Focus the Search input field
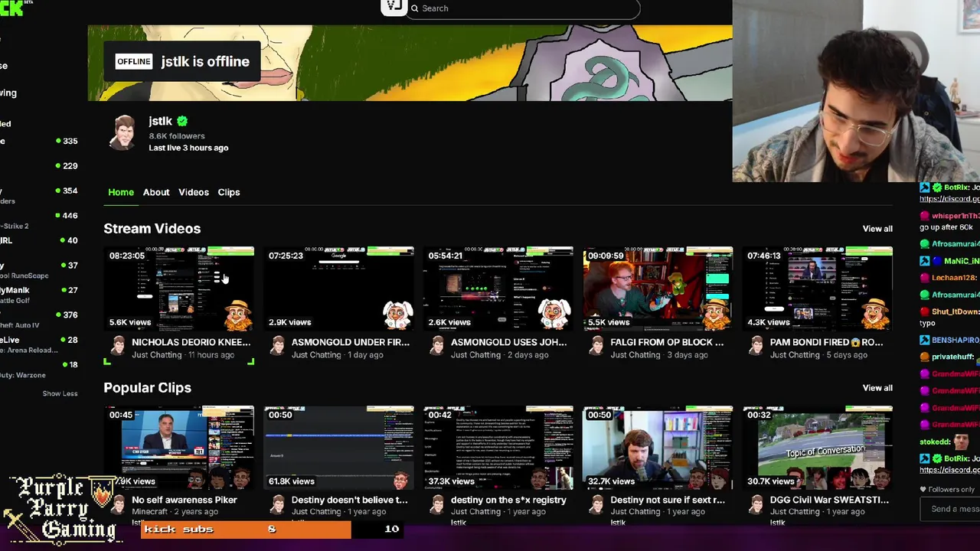 point(523,8)
